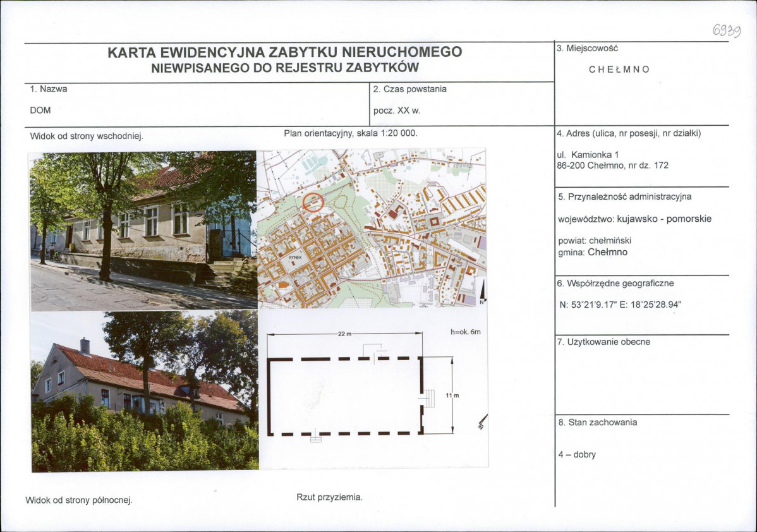Image resolution: width=757 pixels, height=532 pixels.
Task: Select the '8. Stan zachowania' label
Action: [x=598, y=423]
